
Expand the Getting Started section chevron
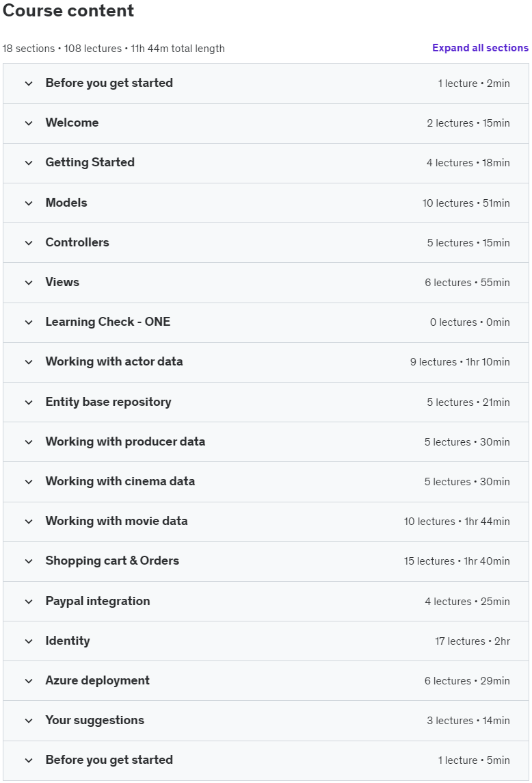[29, 163]
